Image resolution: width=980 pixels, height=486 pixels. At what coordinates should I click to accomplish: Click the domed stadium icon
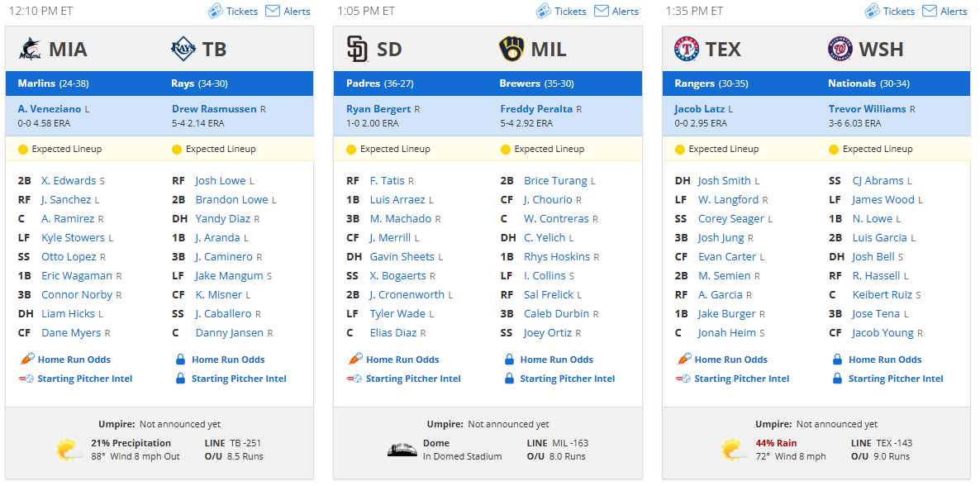coord(402,450)
